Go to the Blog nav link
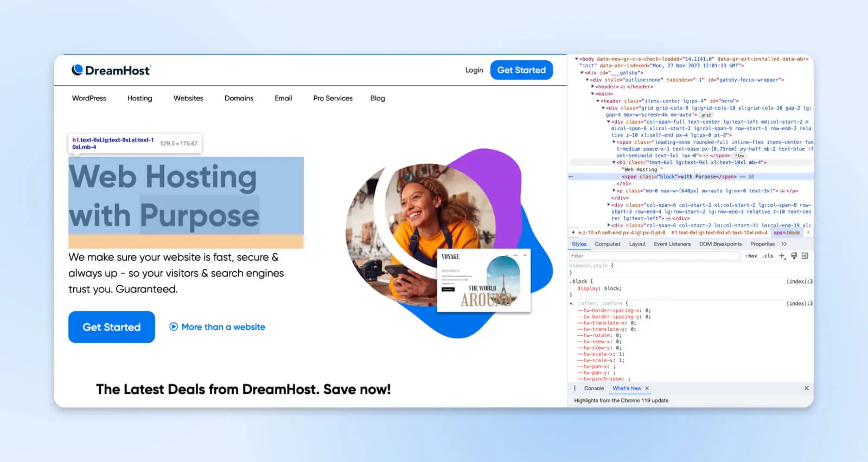 point(378,98)
